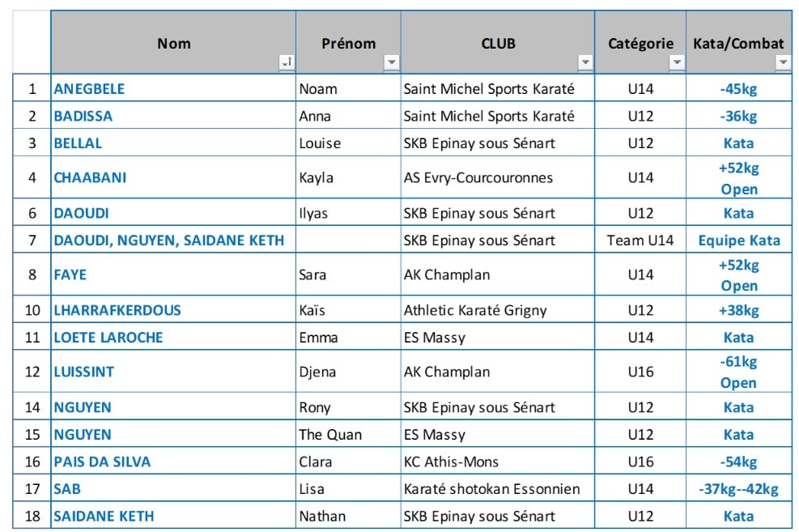Select the -37kg--42kg weight cell
This screenshot has height=532, width=799.
738,489
